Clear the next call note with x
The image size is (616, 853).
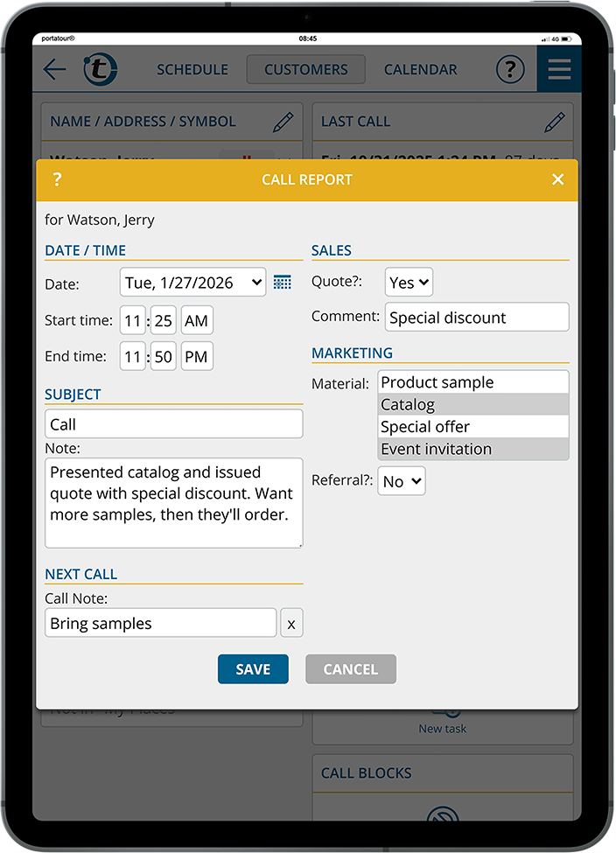(x=291, y=624)
